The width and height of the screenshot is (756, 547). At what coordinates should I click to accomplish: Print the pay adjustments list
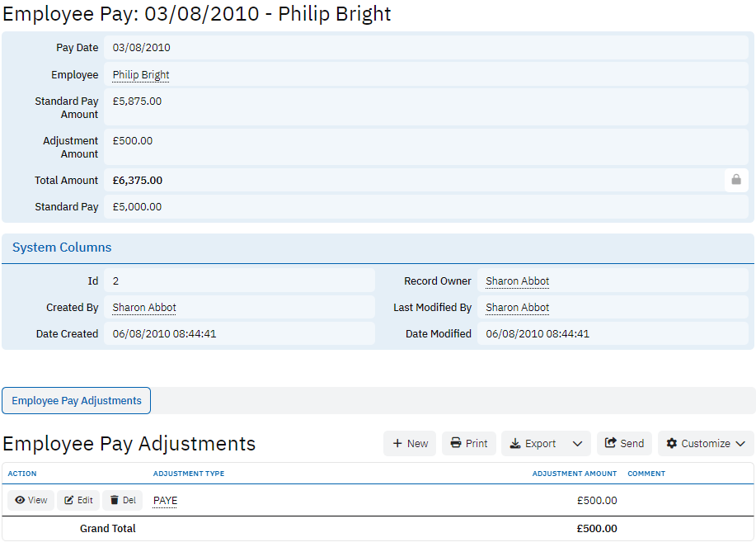(x=468, y=444)
